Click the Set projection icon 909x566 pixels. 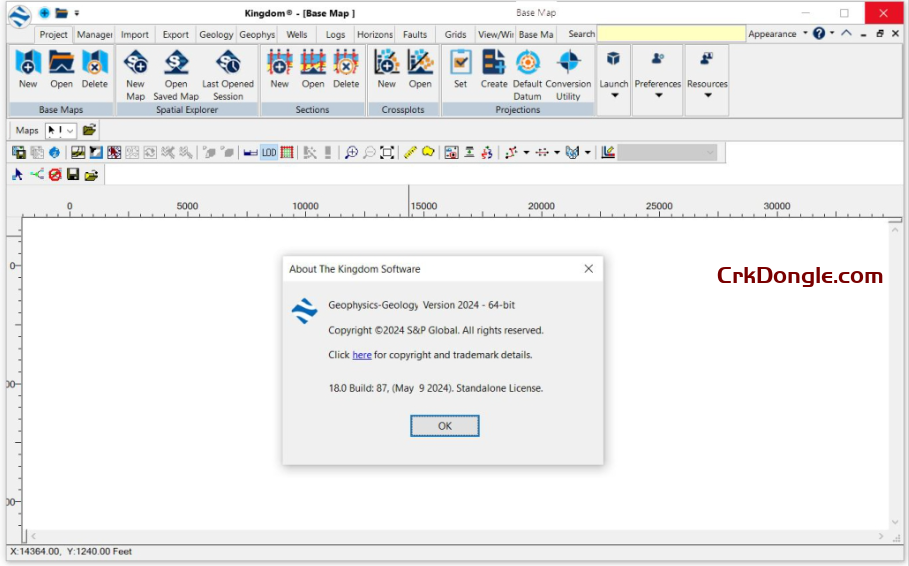[460, 68]
